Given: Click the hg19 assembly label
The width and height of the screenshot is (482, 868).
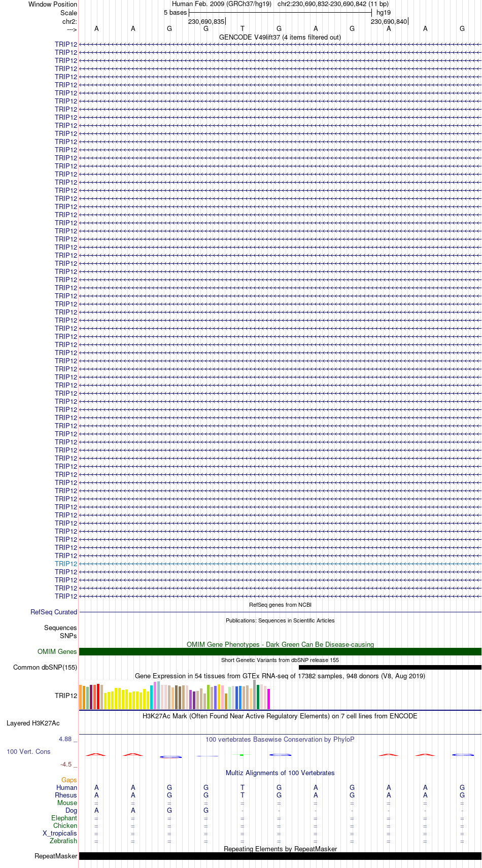Looking at the screenshot, I should 384,13.
